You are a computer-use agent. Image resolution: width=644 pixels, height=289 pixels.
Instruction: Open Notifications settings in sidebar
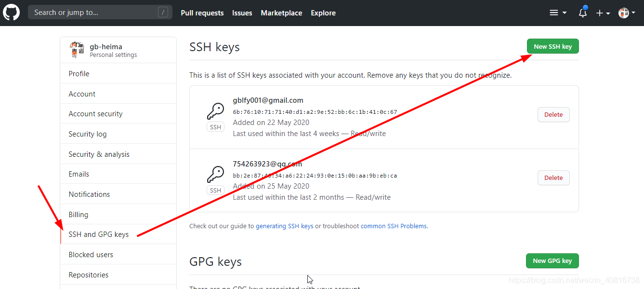click(x=118, y=194)
